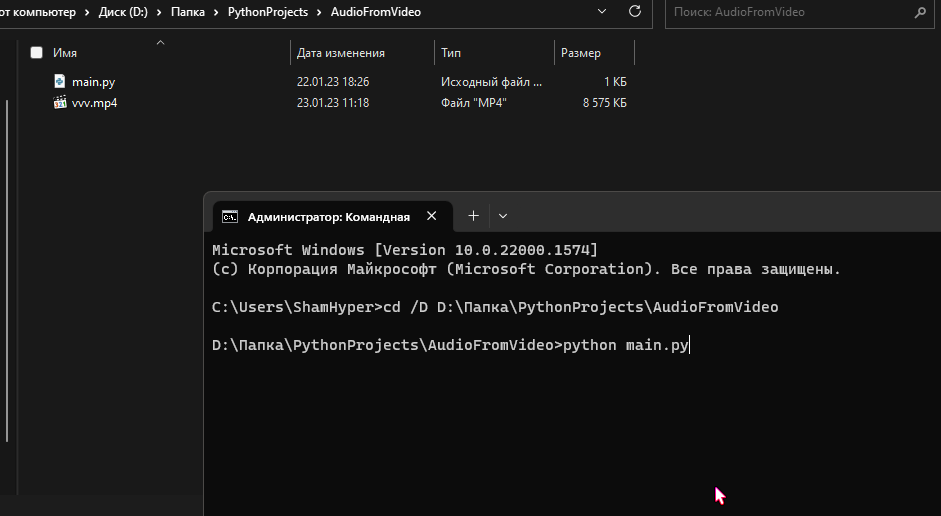Click the chevron after Папка in breadcrumb

(x=216, y=12)
